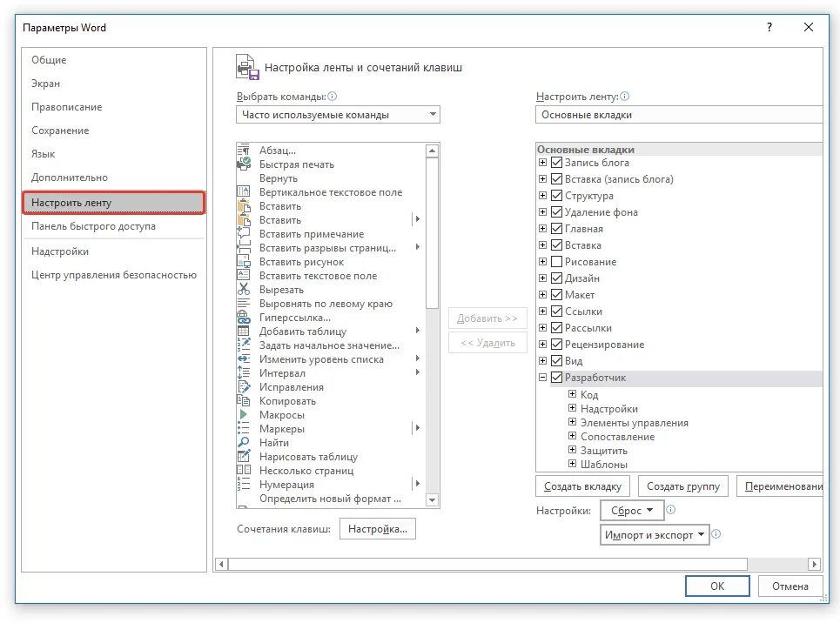
Task: Click the text box icon beside Вставить текстовое поле
Action: pos(243,275)
